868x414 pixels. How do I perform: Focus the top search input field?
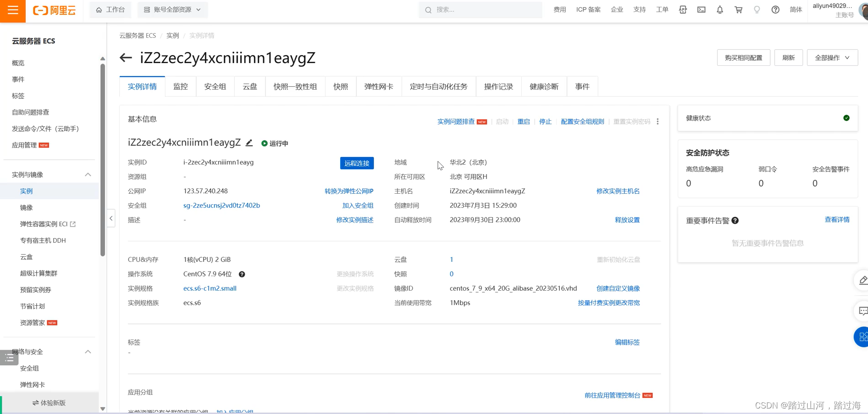[x=481, y=10]
